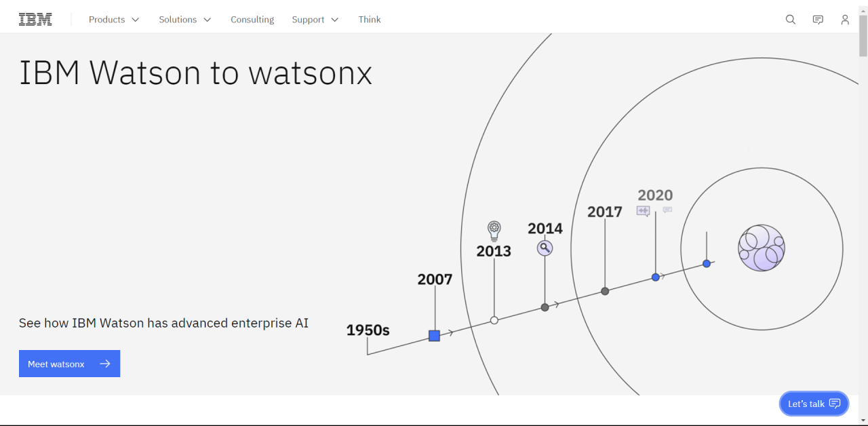Select the white 2013 timeline dot

[x=494, y=320]
